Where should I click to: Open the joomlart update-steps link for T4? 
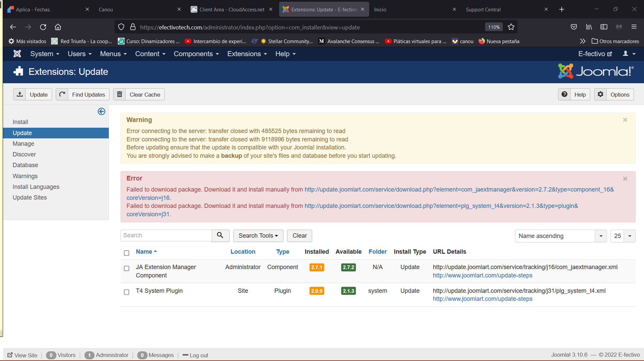482,299
